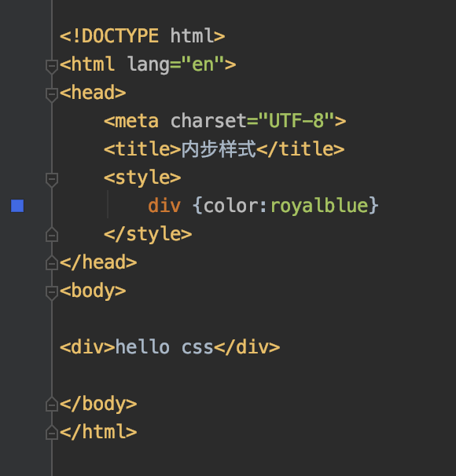Click the div CSS selector
Screen dimensions: 456x476
[x=164, y=206]
